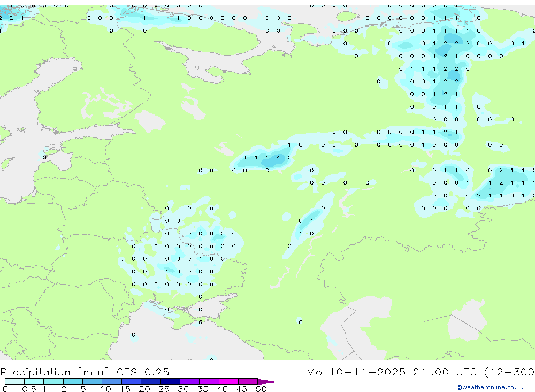This screenshot has height=392, width=535.
Task: Click the '0.1' legend scale label
Action: coord(9,389)
